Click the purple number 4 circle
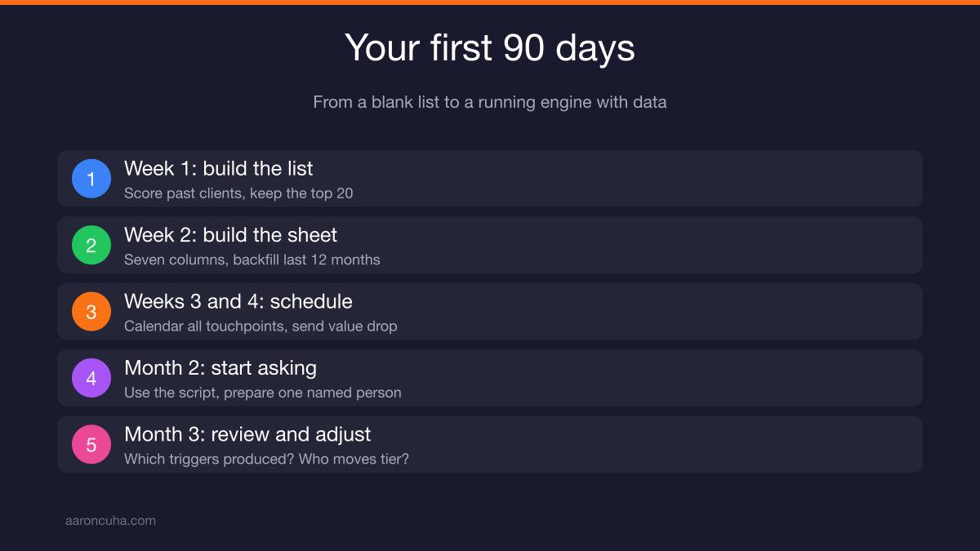This screenshot has height=551, width=980. 91,378
